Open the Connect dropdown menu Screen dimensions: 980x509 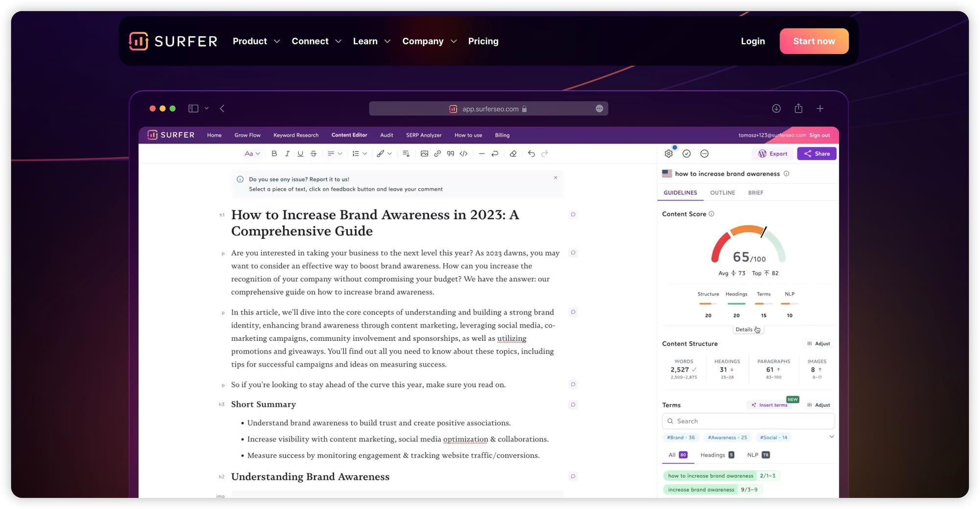(317, 41)
